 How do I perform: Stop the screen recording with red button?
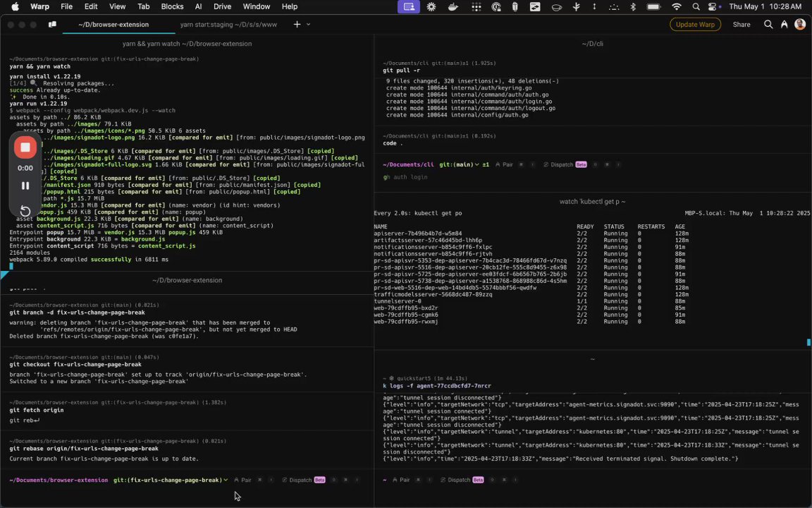pos(25,147)
